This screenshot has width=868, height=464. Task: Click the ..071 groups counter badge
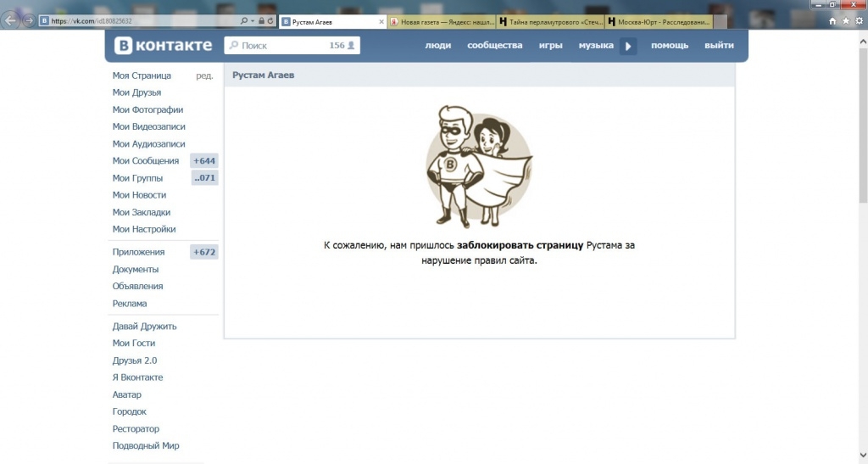(205, 178)
